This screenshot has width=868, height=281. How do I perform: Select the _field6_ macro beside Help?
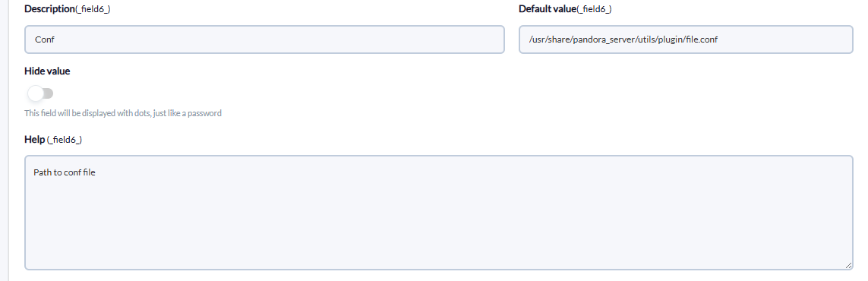pos(65,140)
